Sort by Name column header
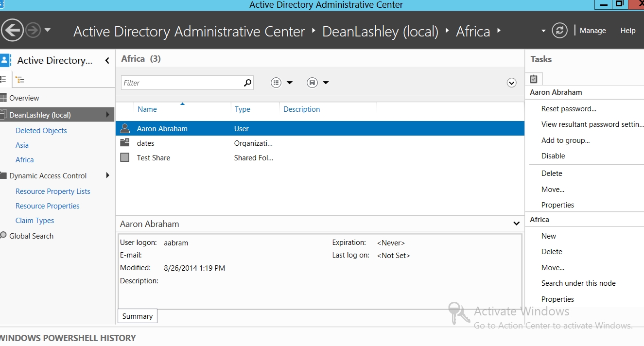This screenshot has height=346, width=644. [x=147, y=109]
